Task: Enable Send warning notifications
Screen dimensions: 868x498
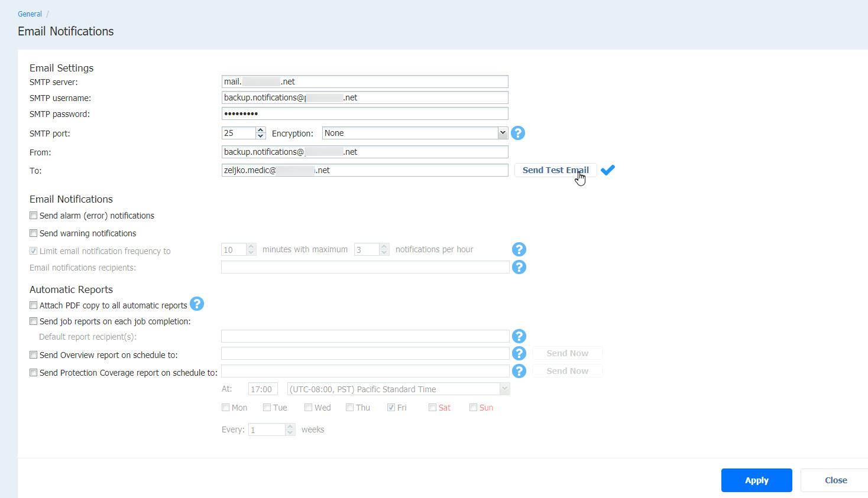Action: point(34,233)
